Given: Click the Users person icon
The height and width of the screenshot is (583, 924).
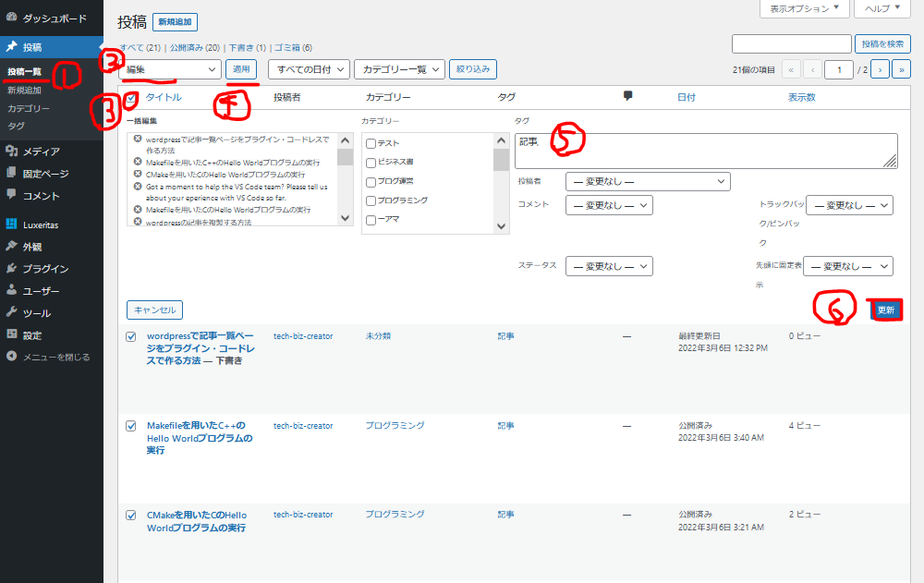Looking at the screenshot, I should coord(11,291).
